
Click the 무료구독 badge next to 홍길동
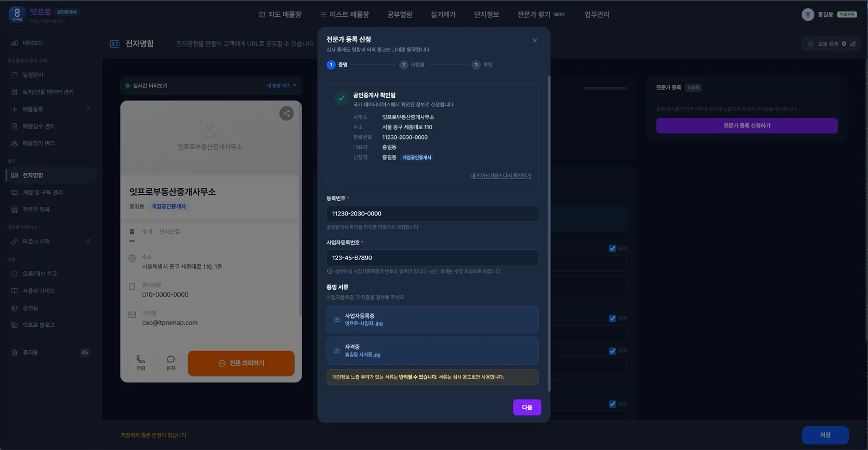coord(847,15)
